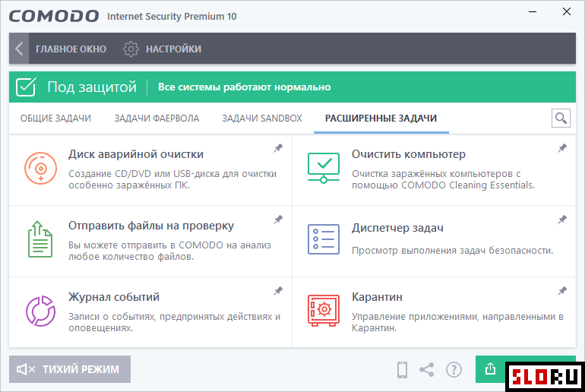Pin the 'Диспетчер задач' task
585x392 pixels.
[x=562, y=220]
